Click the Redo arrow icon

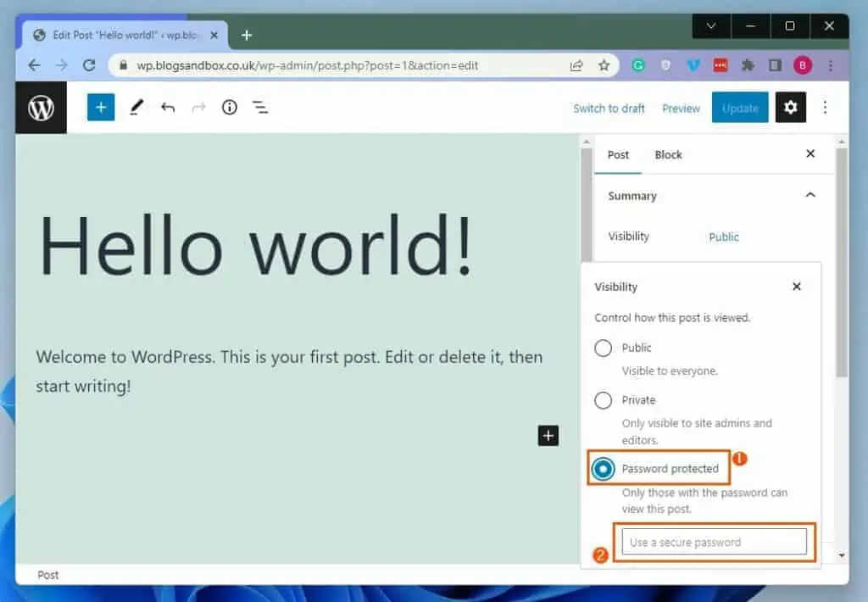point(198,107)
